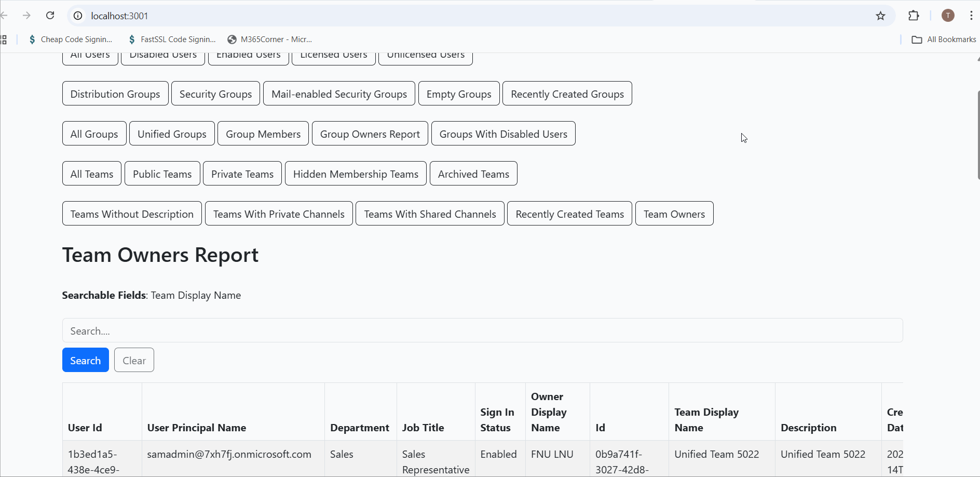The height and width of the screenshot is (477, 980).
Task: Open the Cheap Code Signing bookmark
Action: [71, 39]
